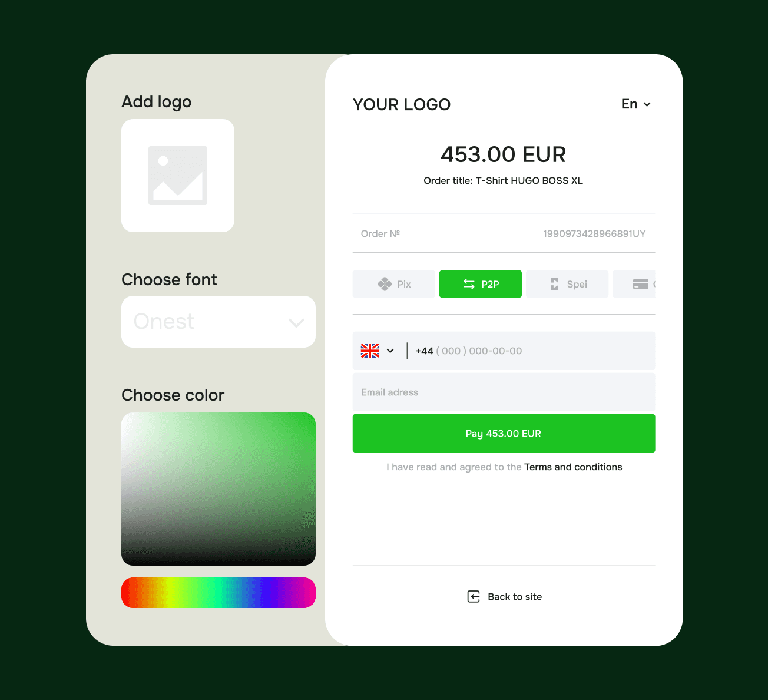Open the Onest font dropdown
This screenshot has height=700, width=768.
219,322
